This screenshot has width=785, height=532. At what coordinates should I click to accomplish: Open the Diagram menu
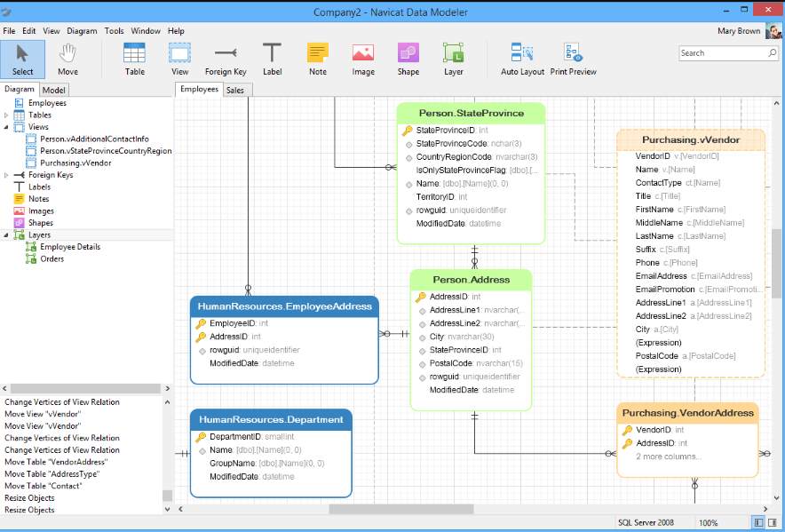click(82, 29)
